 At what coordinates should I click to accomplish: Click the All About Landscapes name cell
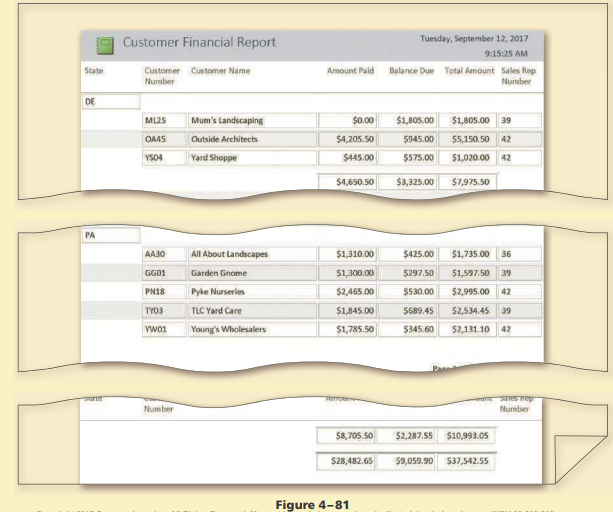click(252, 254)
